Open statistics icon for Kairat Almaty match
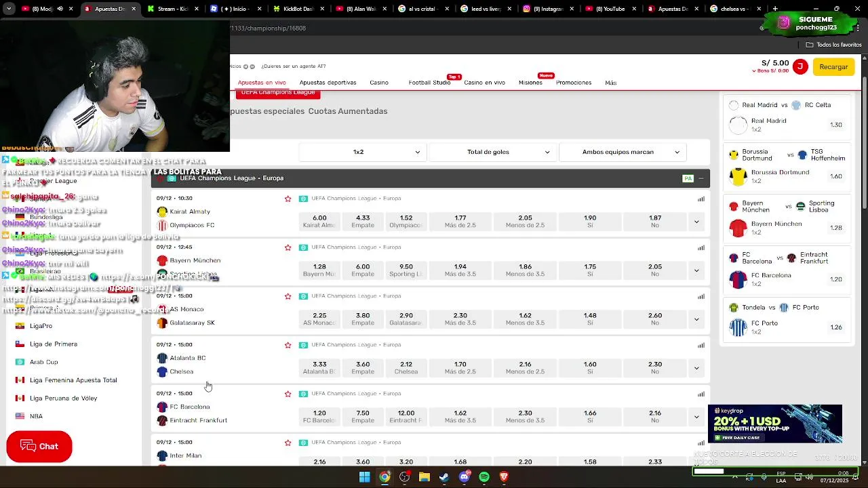 coord(701,199)
